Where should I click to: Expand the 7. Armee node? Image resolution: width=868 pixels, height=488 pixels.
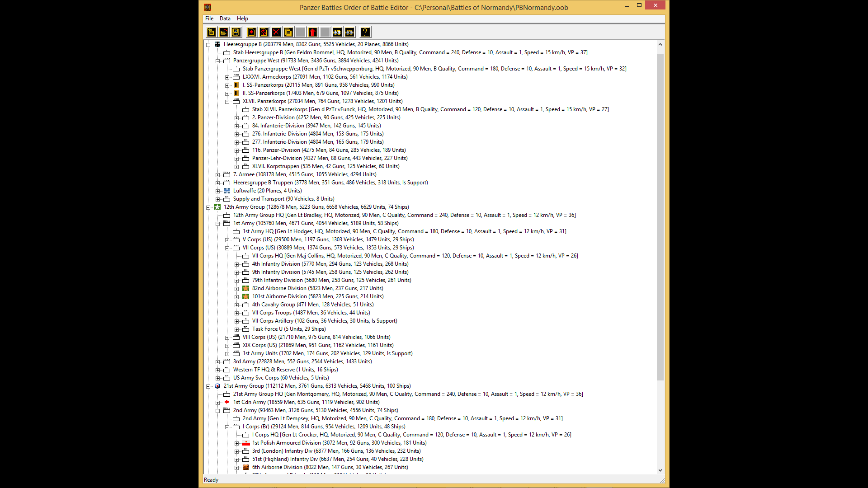(218, 175)
